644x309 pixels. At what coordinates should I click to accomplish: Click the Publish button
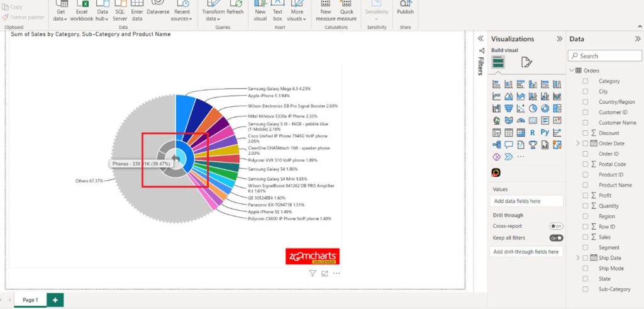[406, 9]
